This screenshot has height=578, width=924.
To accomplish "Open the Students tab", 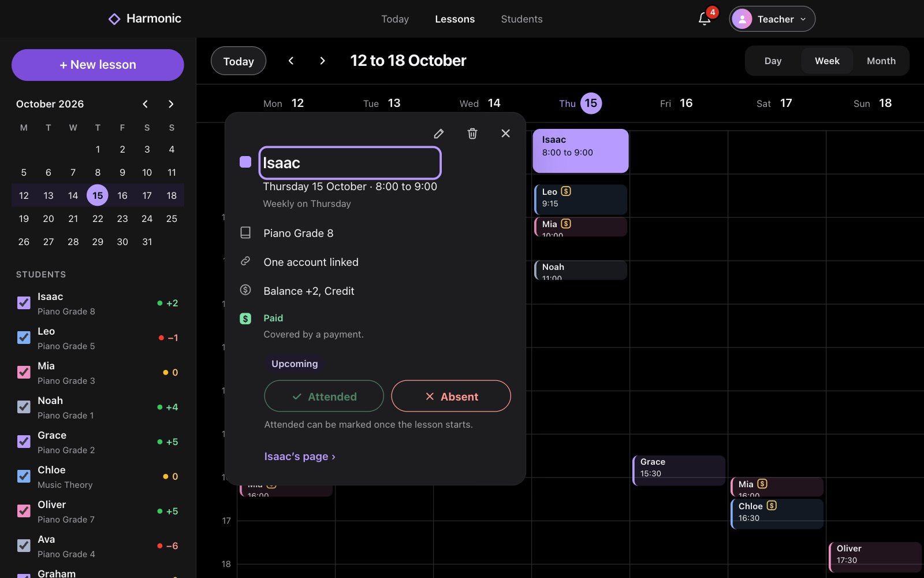I will (521, 19).
